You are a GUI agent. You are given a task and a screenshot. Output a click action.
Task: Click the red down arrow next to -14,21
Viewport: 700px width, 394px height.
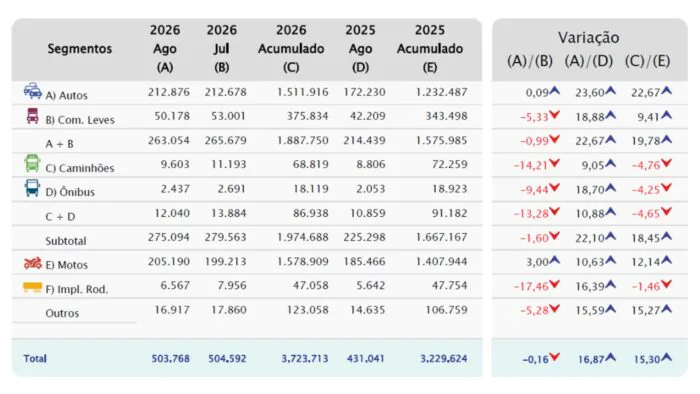554,163
